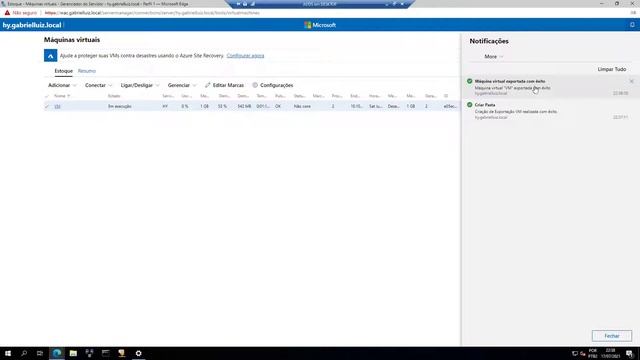
Task: Click success icon of 'Criar Pasta' notification
Action: (469, 105)
